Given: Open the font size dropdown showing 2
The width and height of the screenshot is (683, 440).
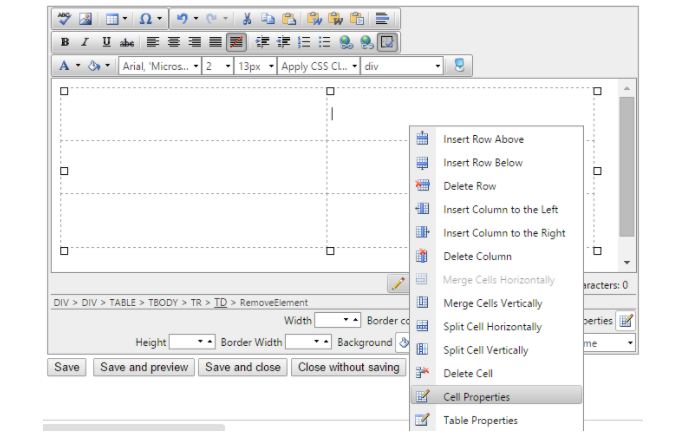Looking at the screenshot, I should [218, 66].
